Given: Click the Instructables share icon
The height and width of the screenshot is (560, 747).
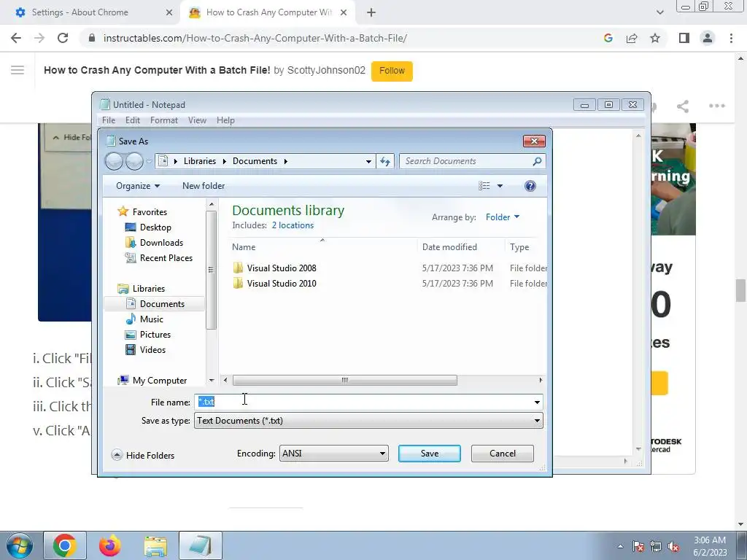Looking at the screenshot, I should 683,106.
